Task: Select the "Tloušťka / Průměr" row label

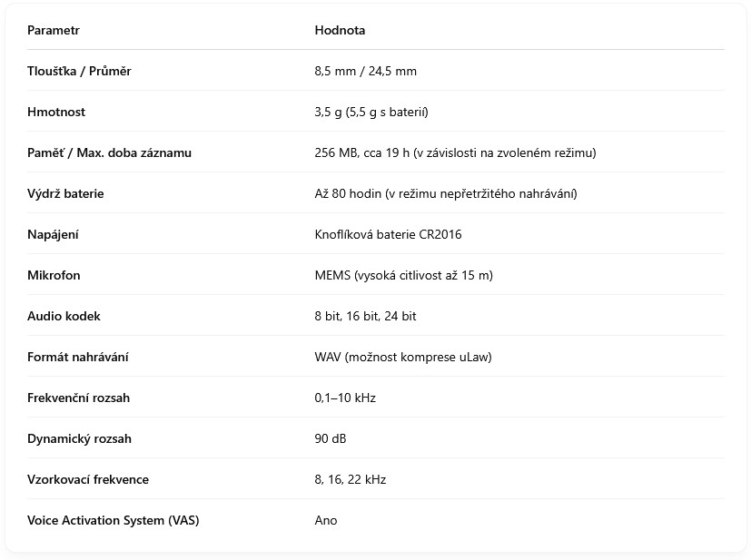Action: pos(79,71)
